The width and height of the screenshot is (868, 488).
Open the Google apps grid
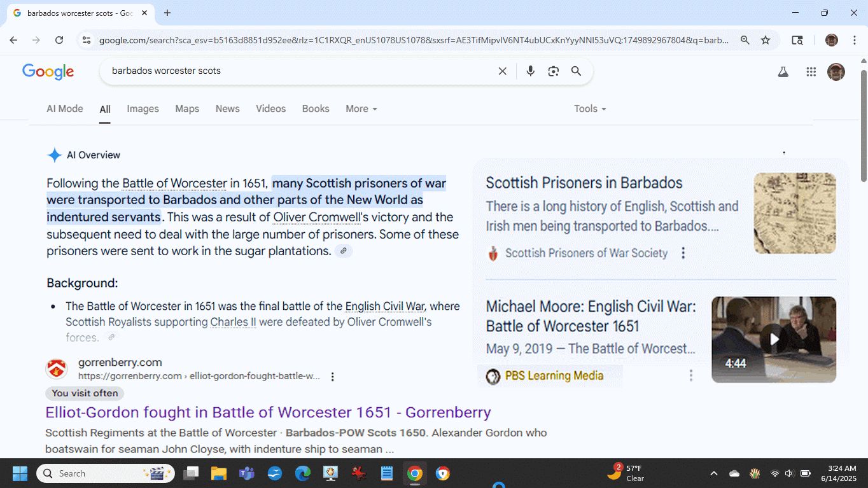(x=811, y=72)
